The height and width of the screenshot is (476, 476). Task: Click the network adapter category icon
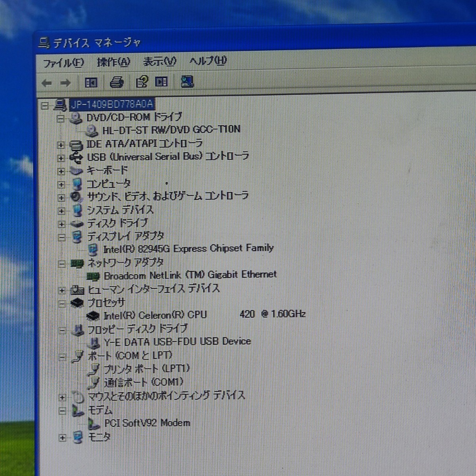tap(77, 263)
